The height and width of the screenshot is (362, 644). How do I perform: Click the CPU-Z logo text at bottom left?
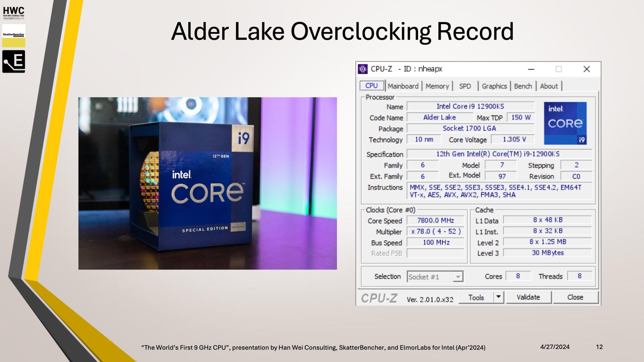pyautogui.click(x=379, y=298)
